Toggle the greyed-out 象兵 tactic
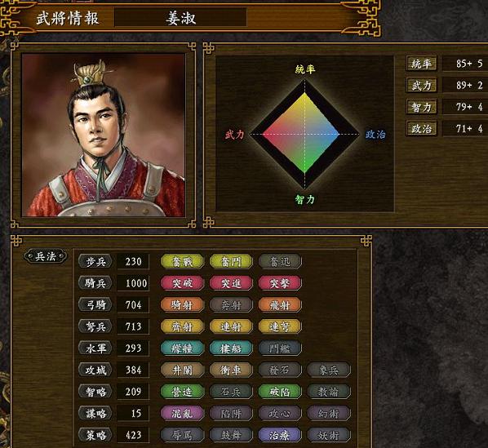 [x=329, y=370]
